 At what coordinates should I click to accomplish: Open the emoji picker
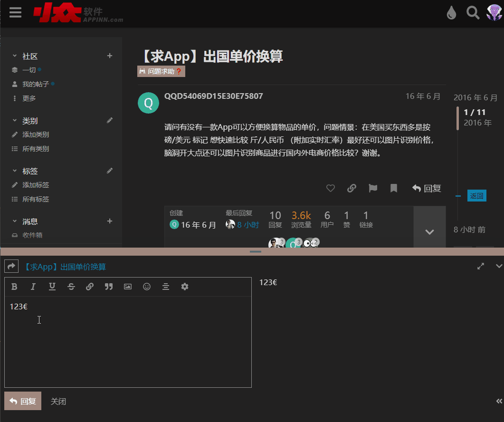pos(147,287)
